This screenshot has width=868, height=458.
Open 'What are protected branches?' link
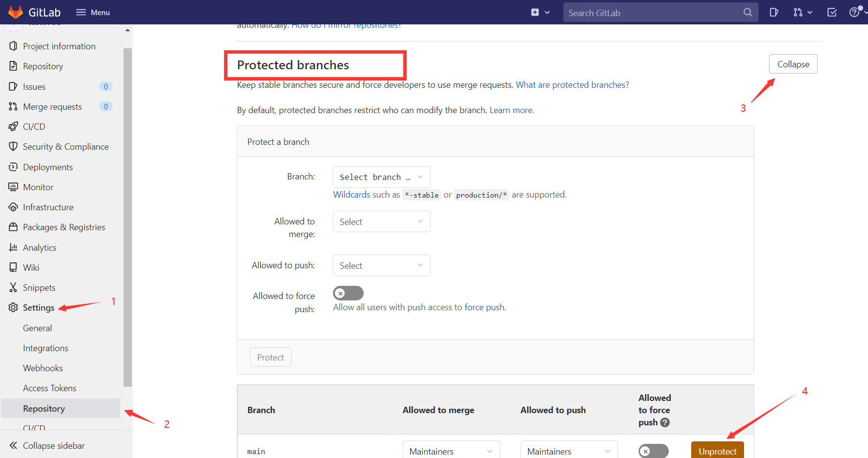click(572, 85)
